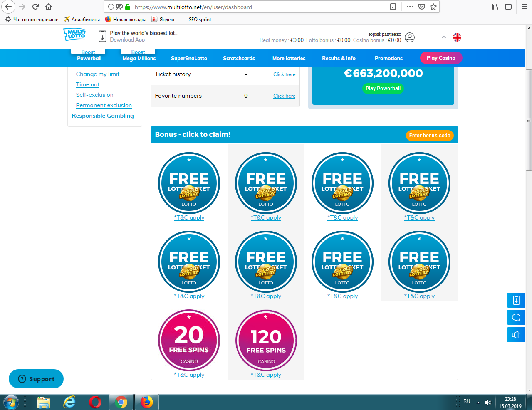Screen dimensions: 532x410
Task: Click the address bar URL field
Action: pyautogui.click(x=260, y=7)
